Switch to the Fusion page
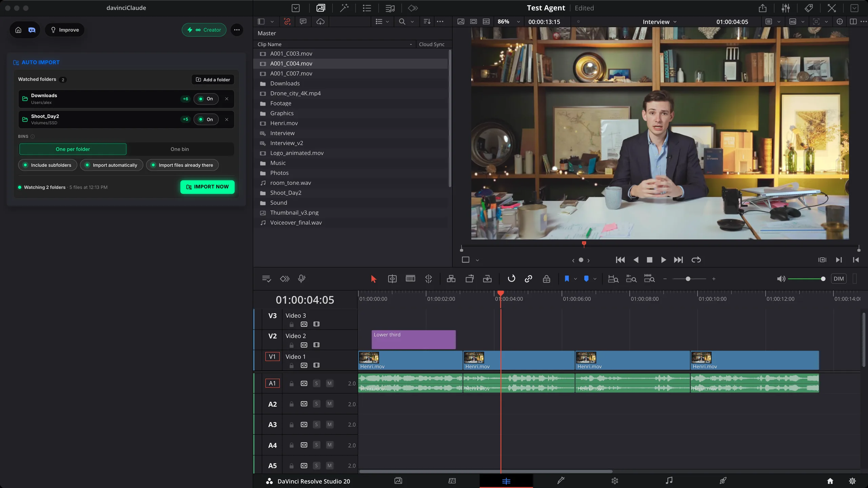Image resolution: width=868 pixels, height=488 pixels. pyautogui.click(x=560, y=481)
